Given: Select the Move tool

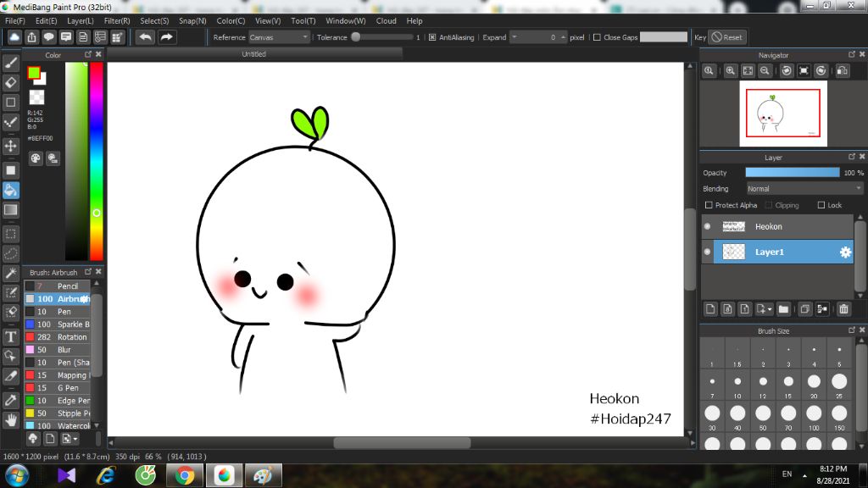Looking at the screenshot, I should pos(10,146).
